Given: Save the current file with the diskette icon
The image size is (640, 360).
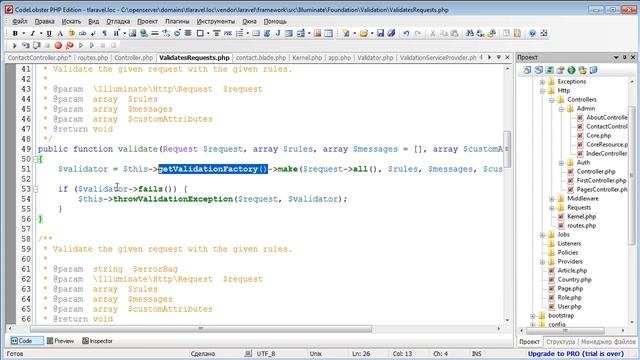Looking at the screenshot, I should tap(380, 33).
